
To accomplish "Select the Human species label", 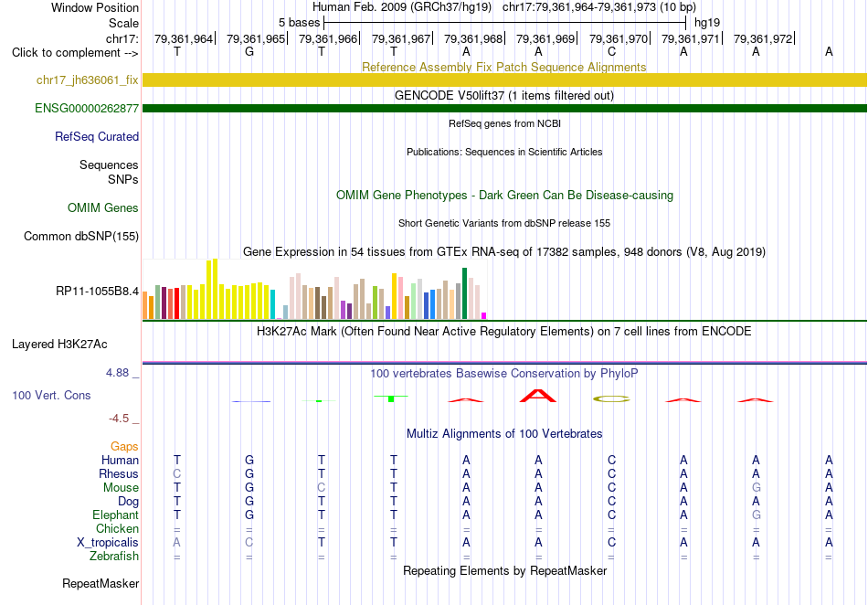I will click(x=120, y=460).
